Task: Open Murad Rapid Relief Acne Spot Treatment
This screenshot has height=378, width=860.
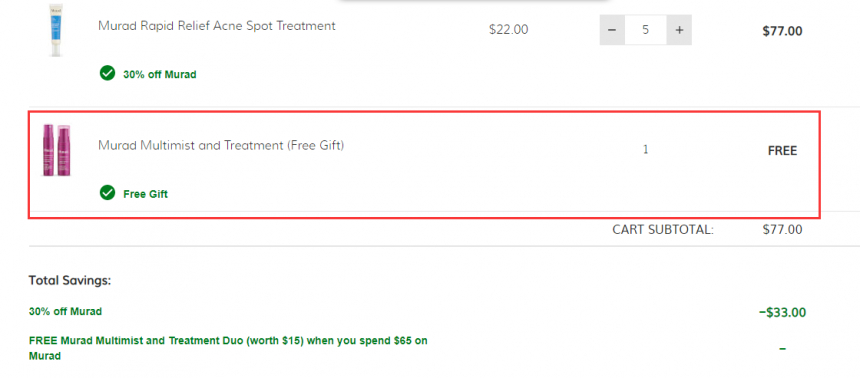Action: [217, 25]
